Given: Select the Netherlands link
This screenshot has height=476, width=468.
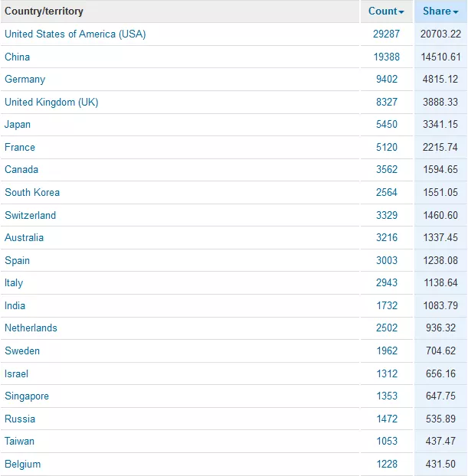Looking at the screenshot, I should [x=31, y=328].
